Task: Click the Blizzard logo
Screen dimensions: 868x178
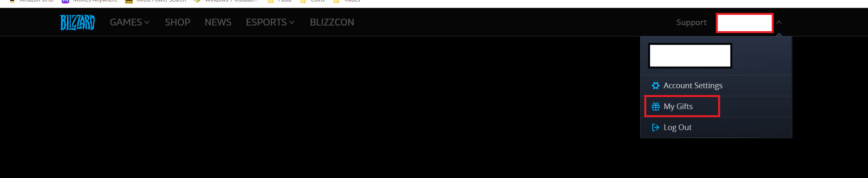Action: click(x=77, y=22)
